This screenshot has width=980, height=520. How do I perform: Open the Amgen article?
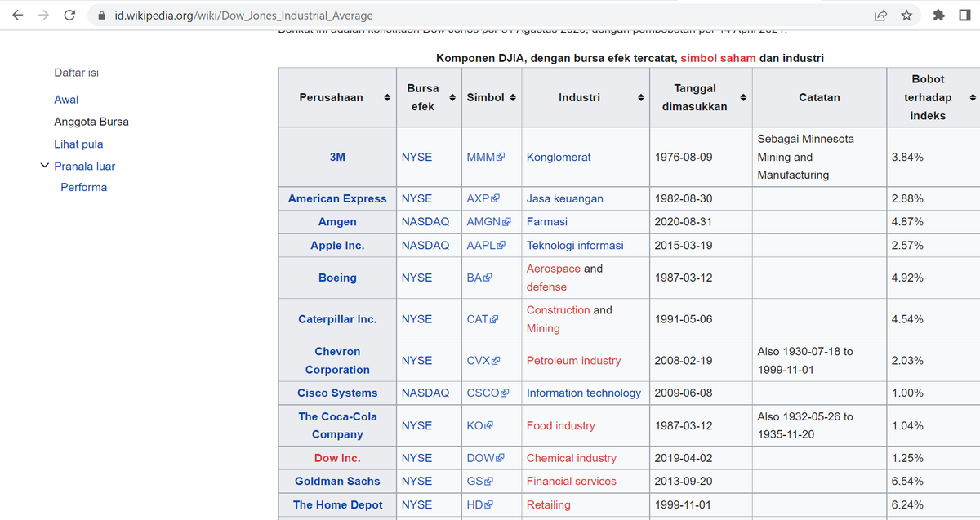tap(337, 222)
